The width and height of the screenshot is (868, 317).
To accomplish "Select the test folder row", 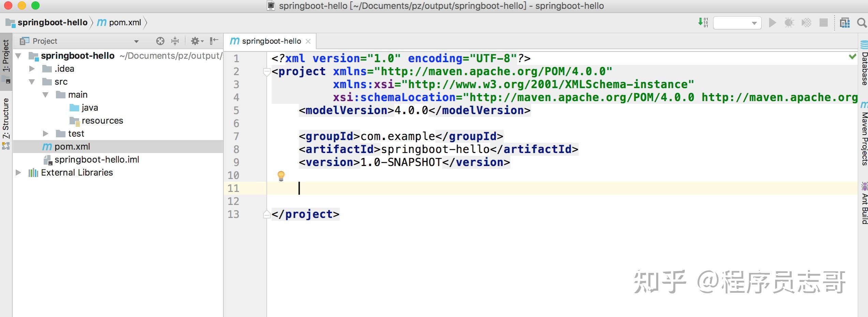I will [x=118, y=134].
